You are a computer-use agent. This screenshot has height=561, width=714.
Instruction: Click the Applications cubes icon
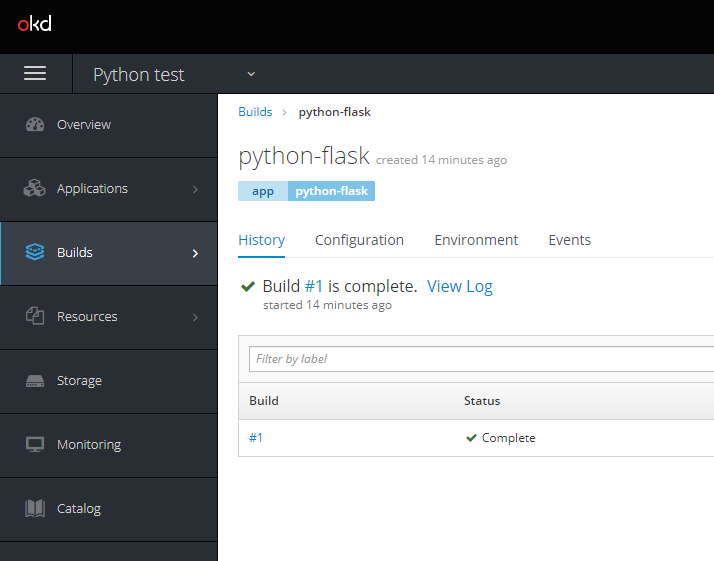35,189
